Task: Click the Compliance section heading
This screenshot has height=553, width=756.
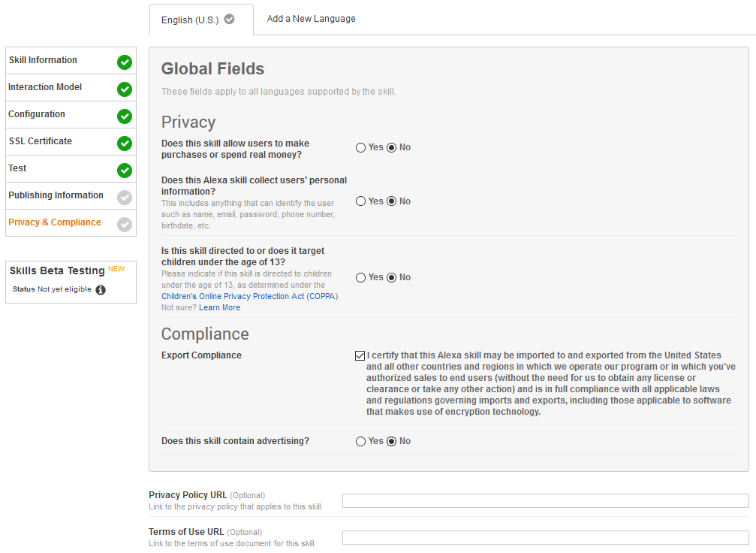Action: 206,334
